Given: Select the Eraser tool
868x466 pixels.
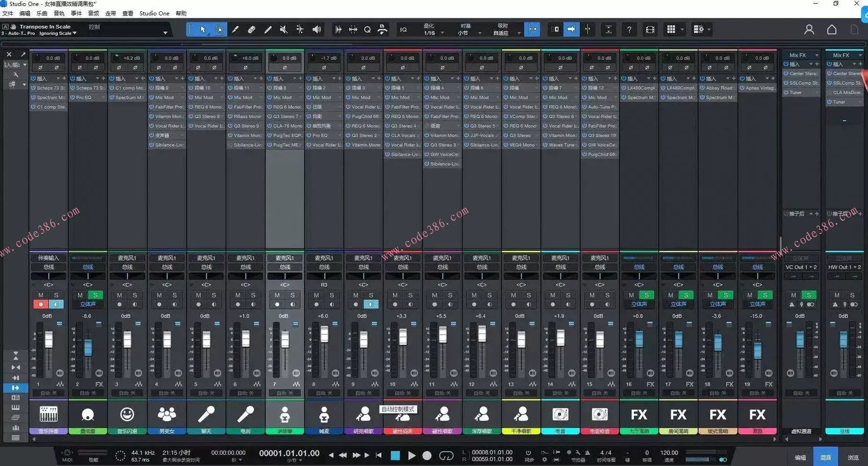Looking at the screenshot, I should (252, 29).
